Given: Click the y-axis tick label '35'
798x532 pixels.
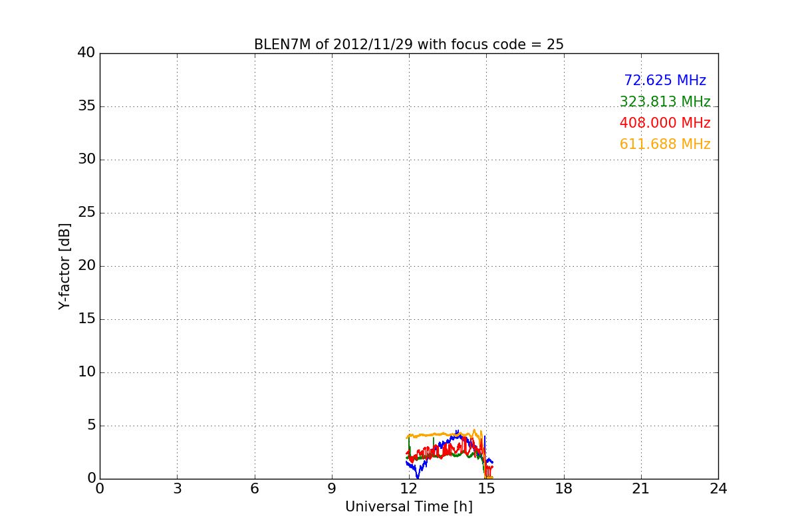Looking at the screenshot, I should (x=86, y=106).
